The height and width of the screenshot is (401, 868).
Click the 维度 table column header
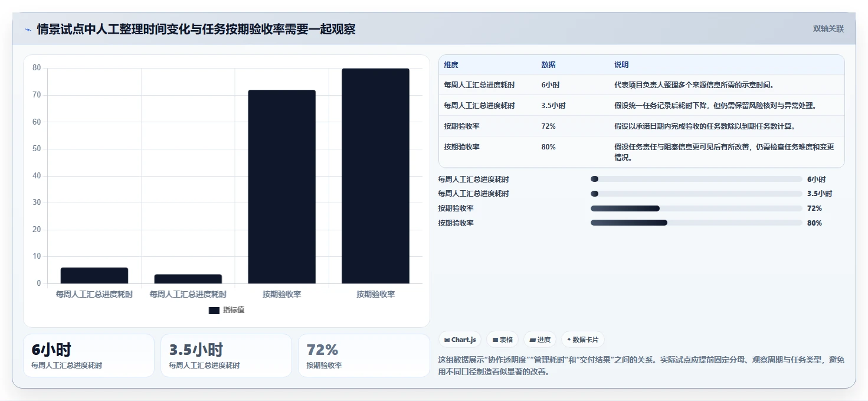451,65
